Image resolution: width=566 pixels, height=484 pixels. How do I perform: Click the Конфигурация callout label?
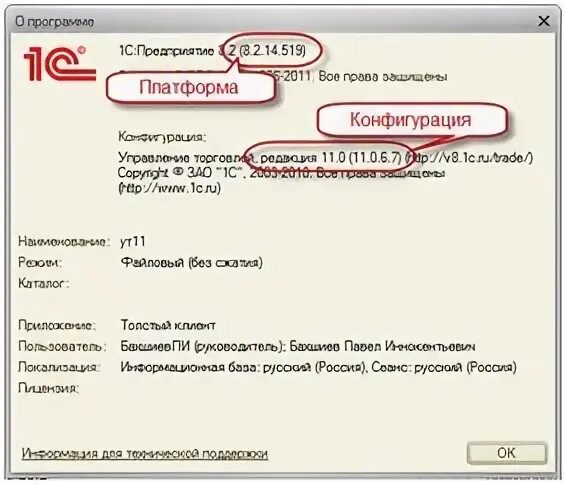click(x=411, y=119)
